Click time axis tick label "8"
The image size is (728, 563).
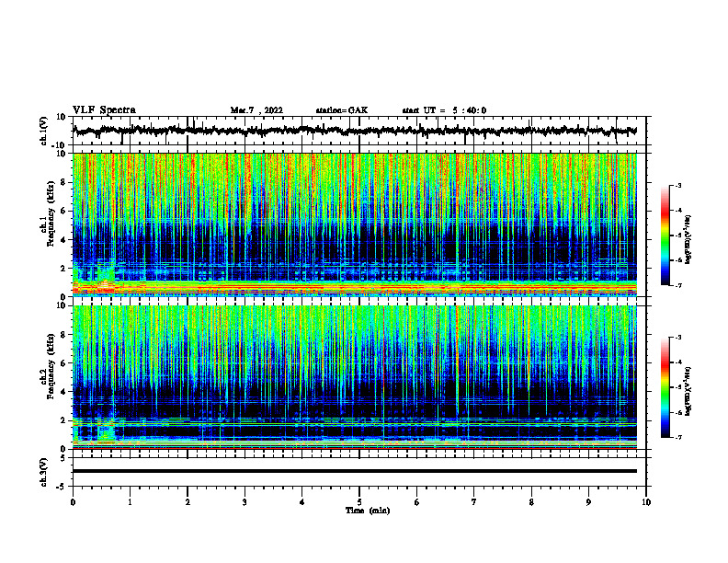click(x=531, y=502)
